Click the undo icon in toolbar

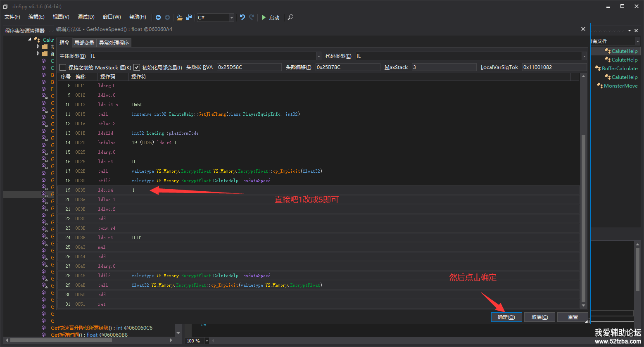(242, 17)
